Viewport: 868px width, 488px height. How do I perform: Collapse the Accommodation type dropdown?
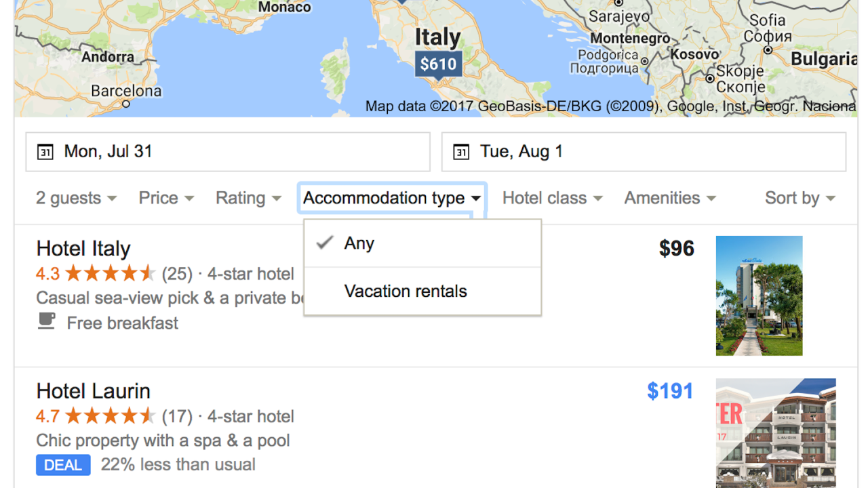point(392,198)
